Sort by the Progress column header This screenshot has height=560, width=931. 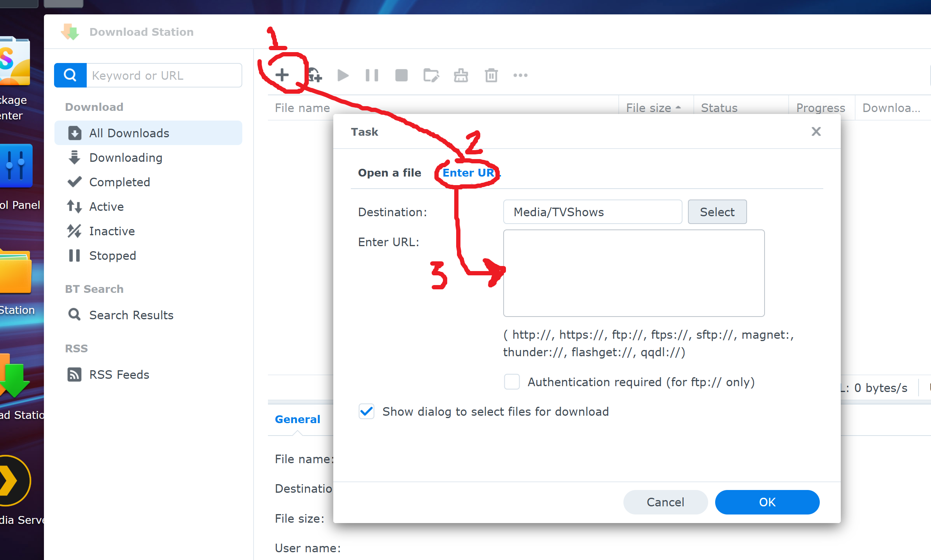tap(821, 108)
